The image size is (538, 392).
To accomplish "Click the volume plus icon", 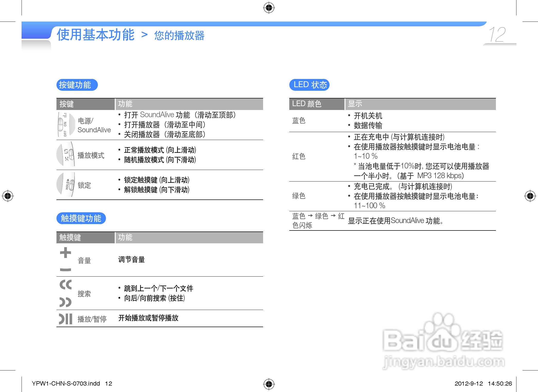I will click(65, 253).
